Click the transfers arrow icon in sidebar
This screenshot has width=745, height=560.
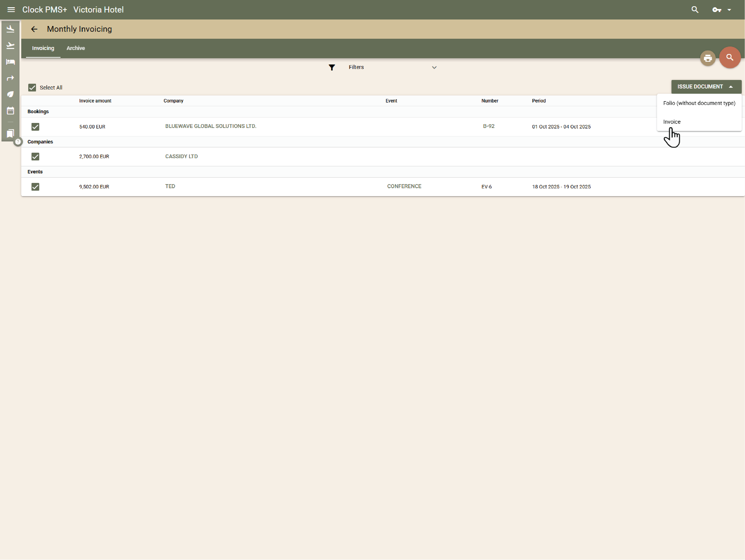[10, 78]
